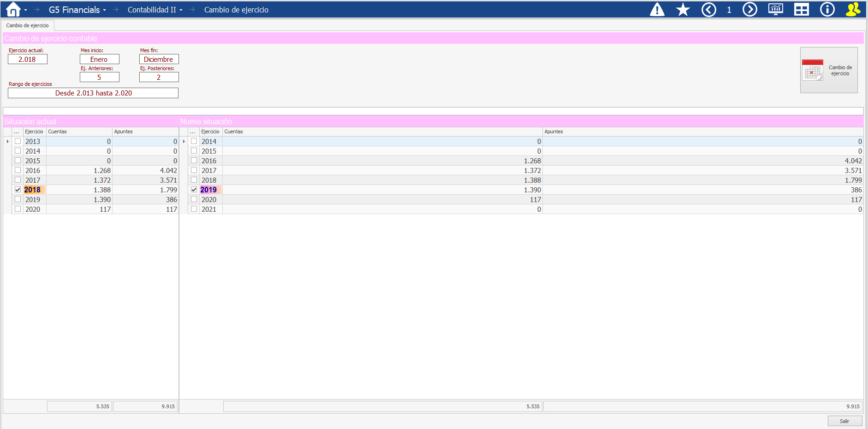Screen dimensions: 868x429
Task: Go back with the left arrow icon
Action: coord(708,10)
